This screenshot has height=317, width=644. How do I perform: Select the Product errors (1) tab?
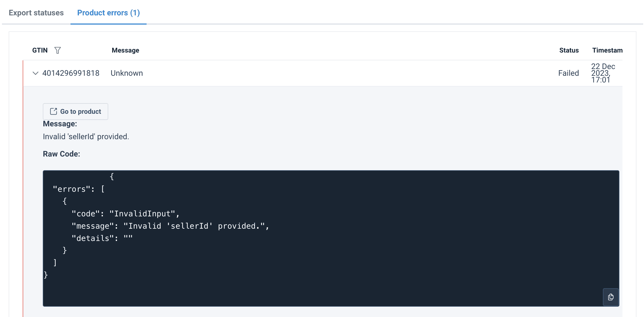(x=108, y=13)
